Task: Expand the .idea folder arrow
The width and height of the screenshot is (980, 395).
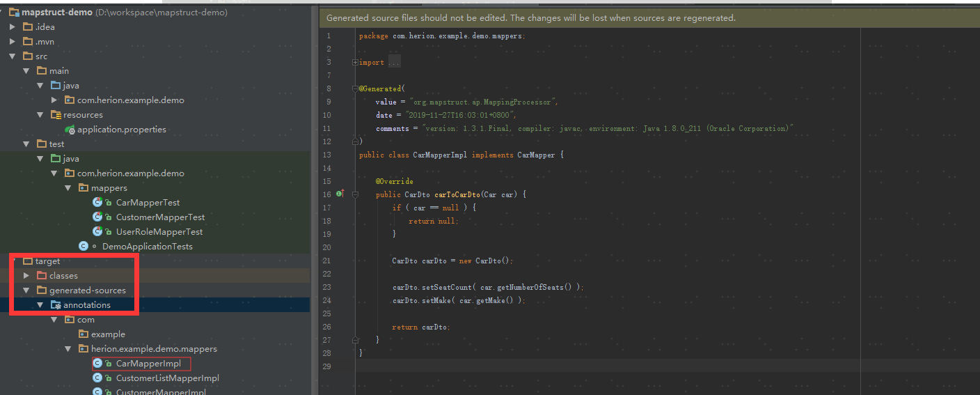Action: [x=13, y=27]
